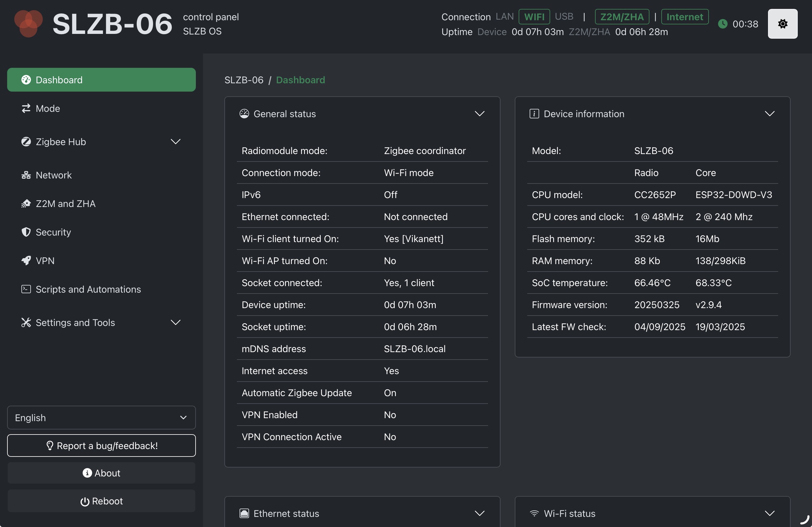Open the Dashboard menu item
This screenshot has width=812, height=527.
[x=101, y=80]
